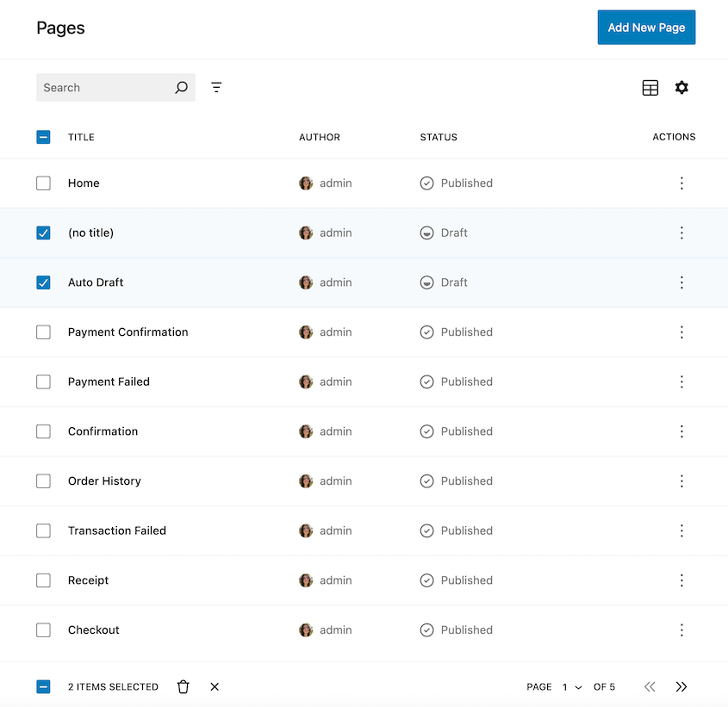Screen dimensions: 728x707
Task: Open the page number dropdown
Action: click(571, 686)
